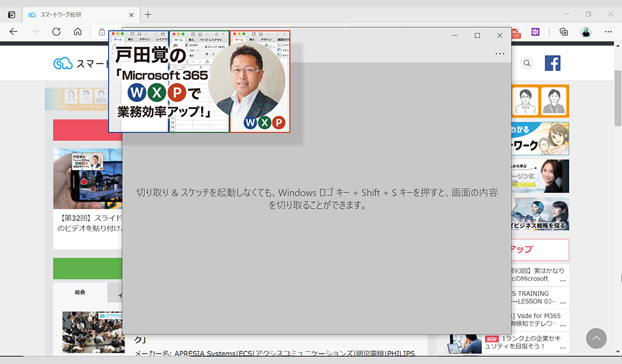Click the scrollbar up arrow in Edge
The image size is (622, 364).
click(618, 45)
